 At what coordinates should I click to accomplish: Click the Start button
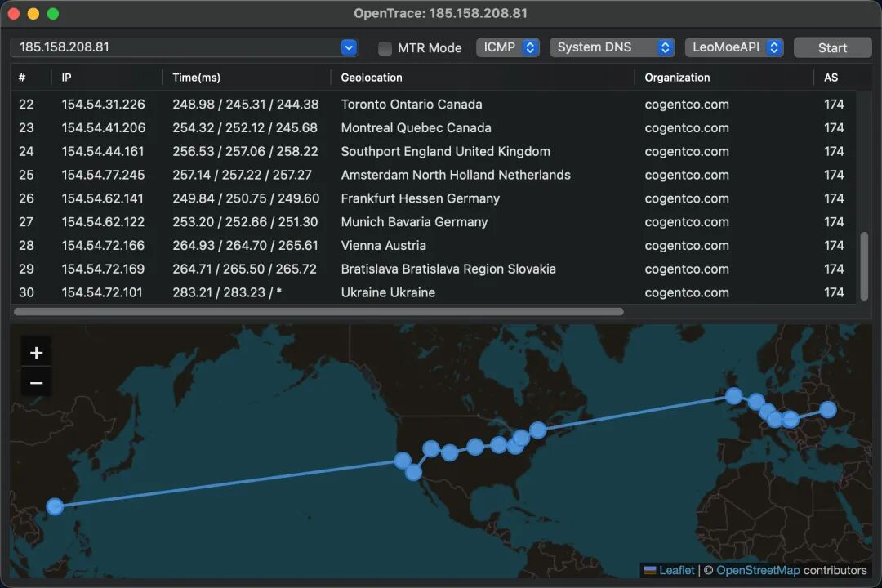832,47
